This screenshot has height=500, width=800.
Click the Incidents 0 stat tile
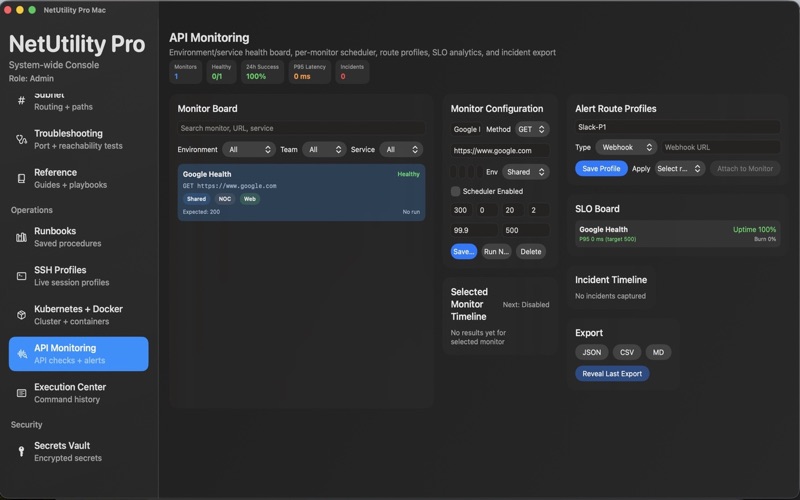click(352, 72)
